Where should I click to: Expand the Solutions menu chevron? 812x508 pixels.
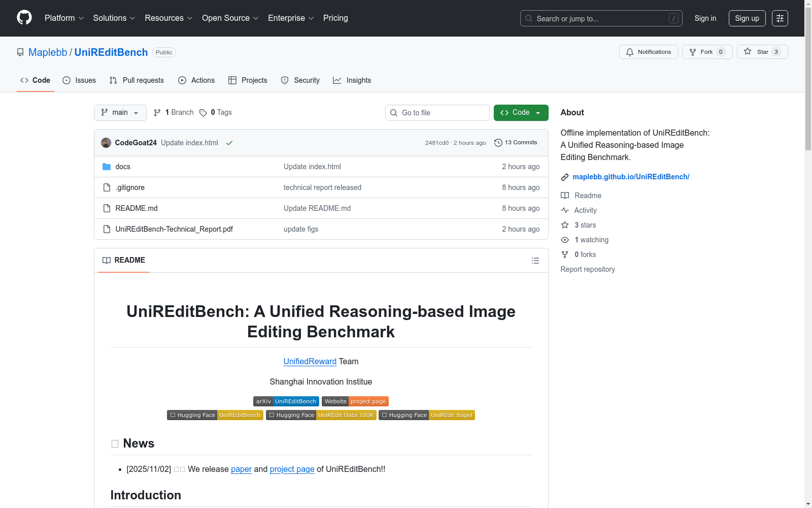pyautogui.click(x=132, y=18)
